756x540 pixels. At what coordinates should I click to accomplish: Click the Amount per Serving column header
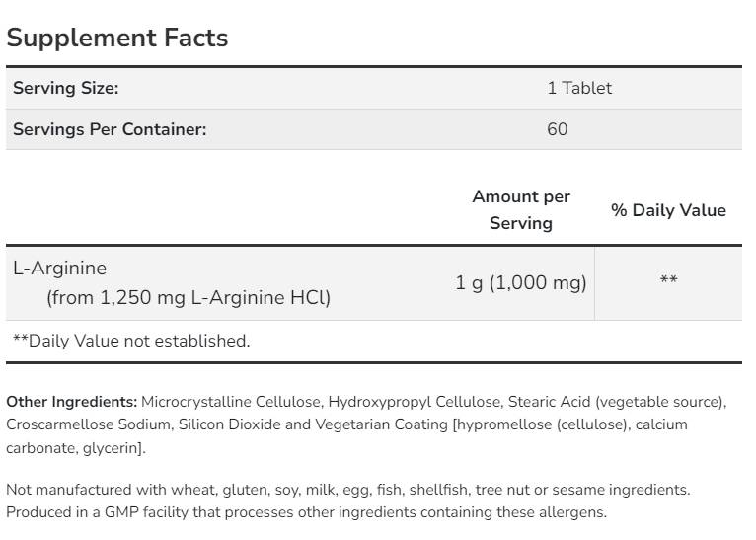[521, 209]
